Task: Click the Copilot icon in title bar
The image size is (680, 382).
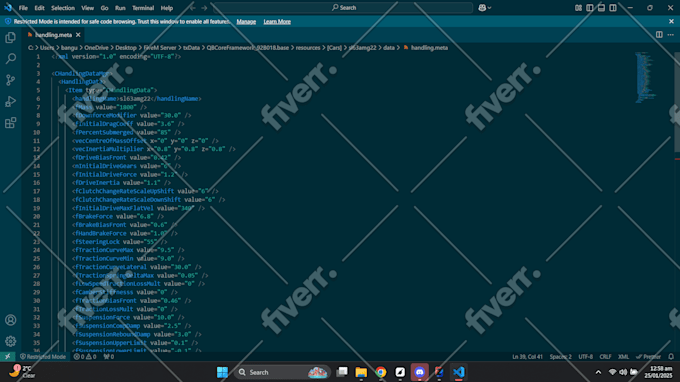Action: click(x=482, y=7)
